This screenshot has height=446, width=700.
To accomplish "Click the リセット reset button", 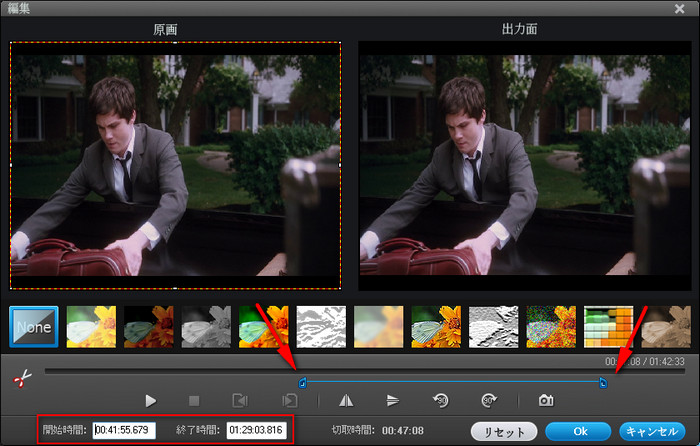I will [504, 432].
